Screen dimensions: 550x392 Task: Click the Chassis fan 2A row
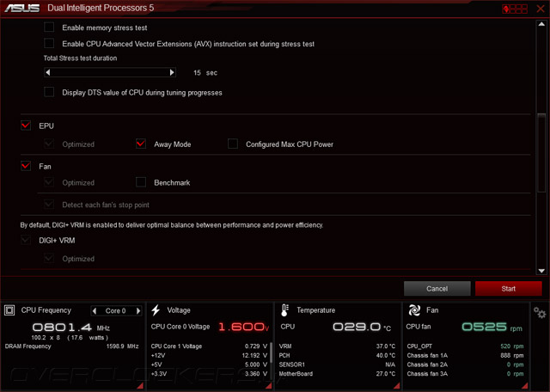[465, 364]
